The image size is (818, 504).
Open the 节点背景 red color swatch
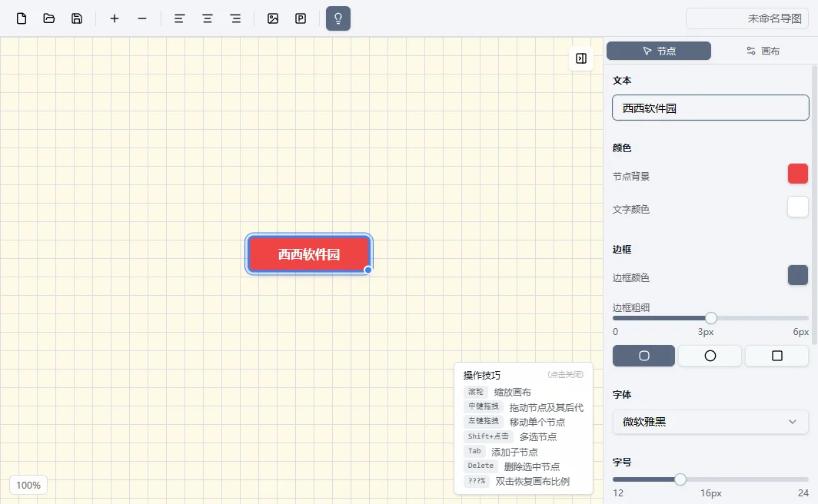click(798, 174)
